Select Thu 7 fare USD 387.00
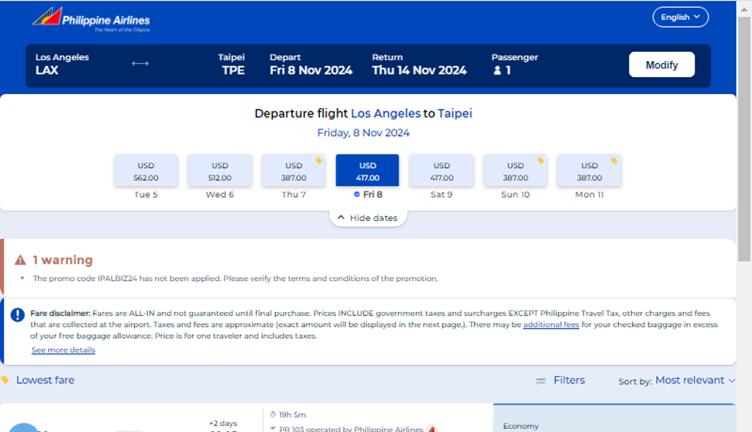Screen dimensions: 752x432 (294, 171)
